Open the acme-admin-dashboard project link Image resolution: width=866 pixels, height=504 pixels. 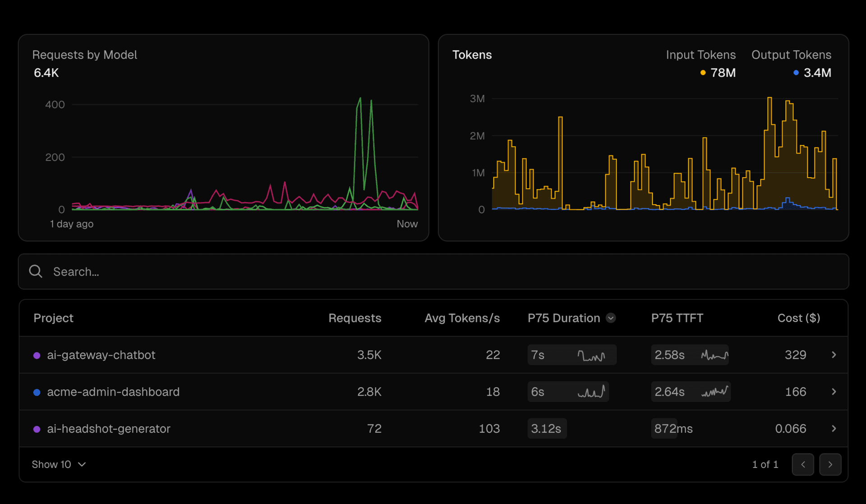coord(113,392)
